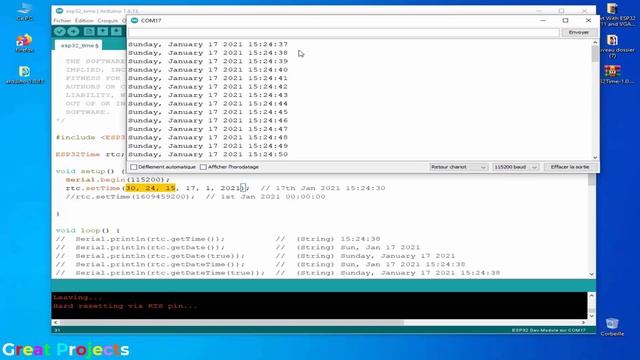Click the console horizontal scroll right arrow

pos(584,322)
